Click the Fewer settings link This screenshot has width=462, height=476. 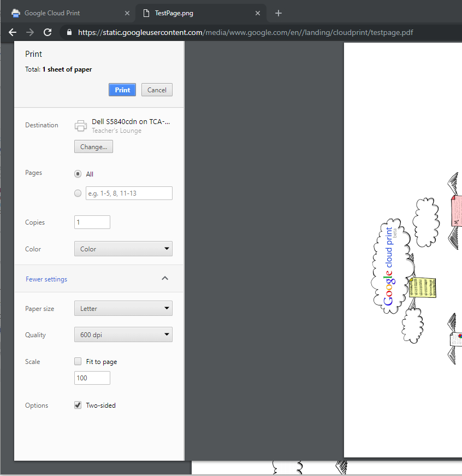pos(46,279)
